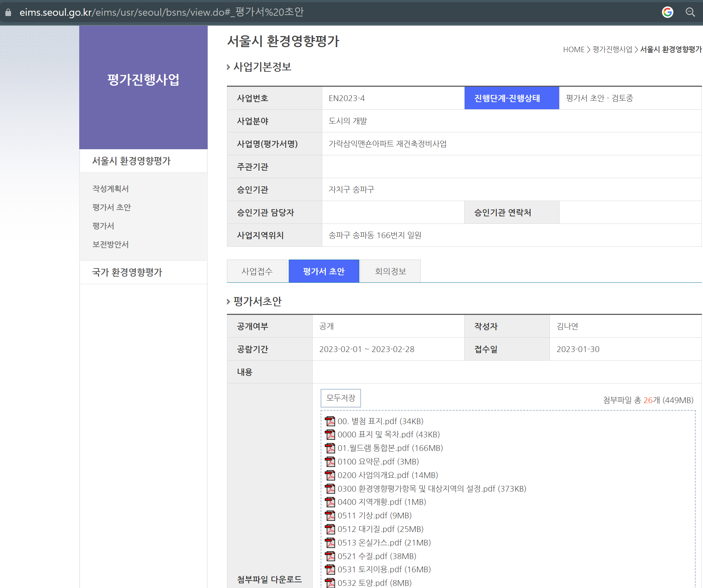Click the PDF icon for 0521 수질.pdf
Screen dimensions: 703x588
click(x=330, y=556)
